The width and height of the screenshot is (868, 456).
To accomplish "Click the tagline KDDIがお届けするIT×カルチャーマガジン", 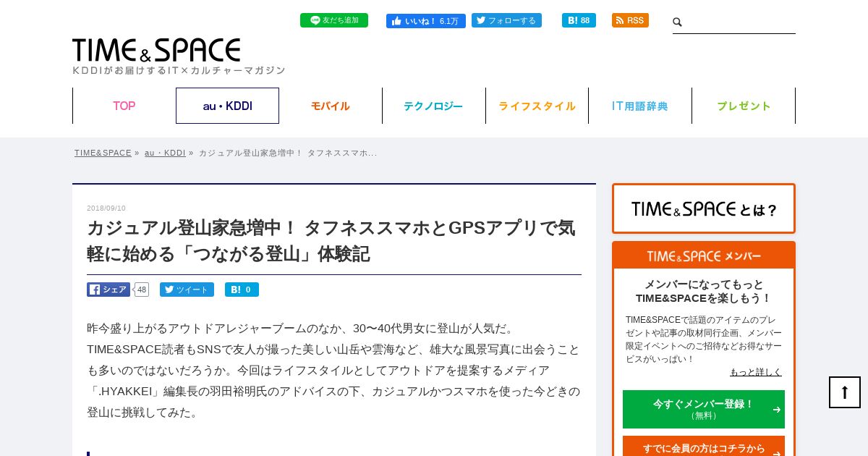I will click(x=179, y=70).
